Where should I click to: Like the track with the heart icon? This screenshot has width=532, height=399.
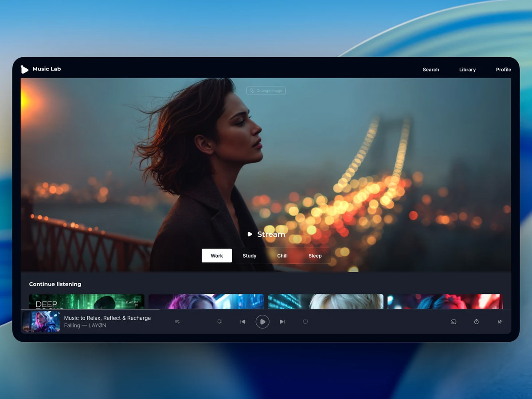tap(305, 322)
